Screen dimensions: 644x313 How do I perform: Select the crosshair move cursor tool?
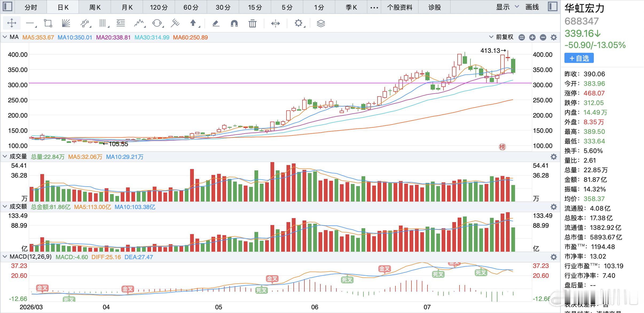12,23
